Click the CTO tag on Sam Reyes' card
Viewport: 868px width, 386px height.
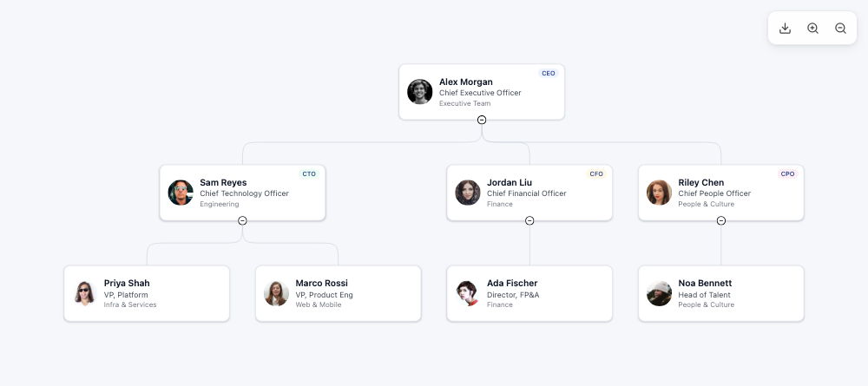click(309, 174)
